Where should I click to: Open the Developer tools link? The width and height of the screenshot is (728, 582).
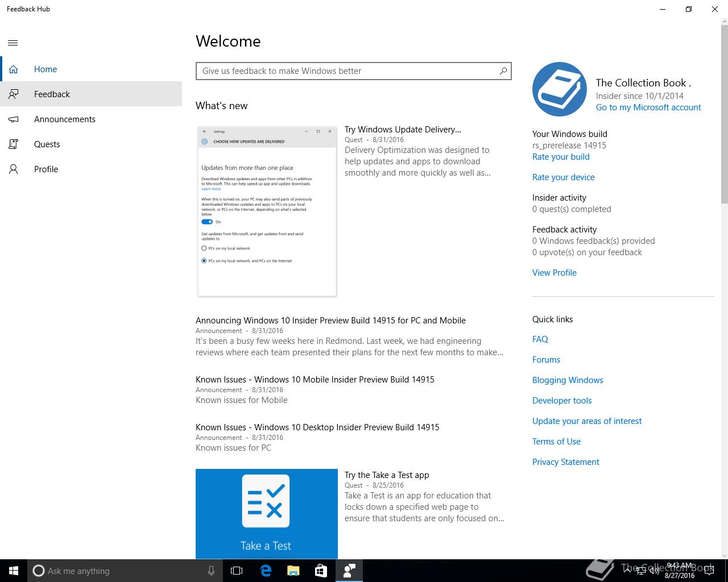[x=562, y=401]
